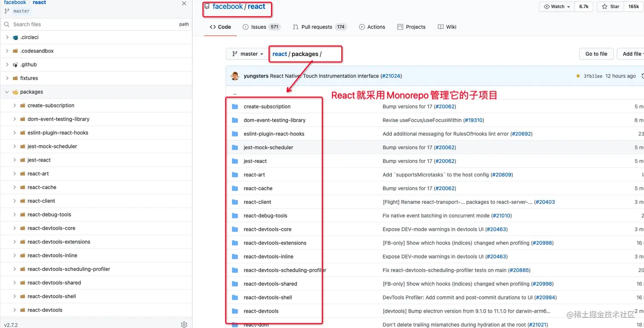644x328 pixels.
Task: Open pull request #21024 link
Action: [391, 76]
